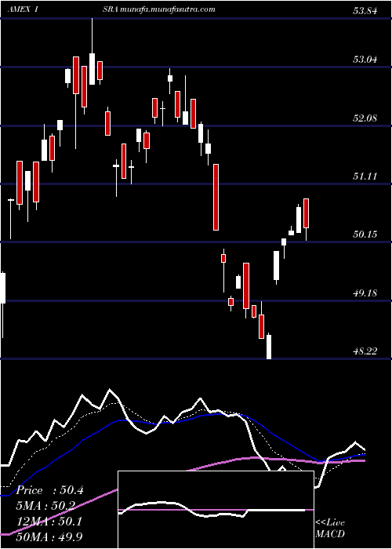The width and height of the screenshot is (392, 549).
Task: Click the 50.15 price level label
Action: click(x=365, y=234)
